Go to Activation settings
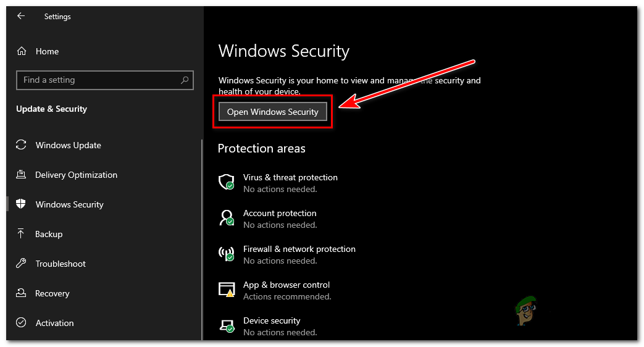Image resolution: width=644 pixels, height=347 pixels. (54, 323)
